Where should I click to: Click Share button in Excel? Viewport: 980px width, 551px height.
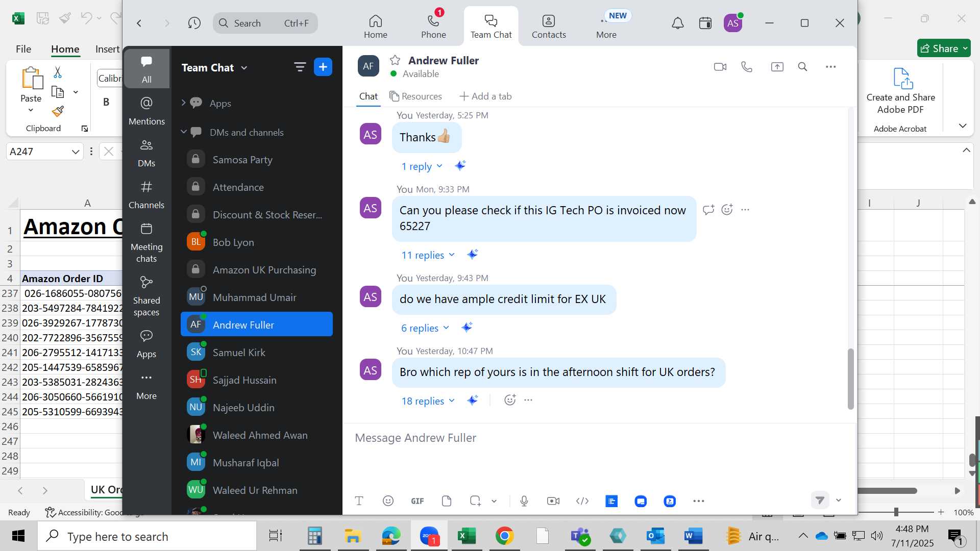pyautogui.click(x=944, y=48)
